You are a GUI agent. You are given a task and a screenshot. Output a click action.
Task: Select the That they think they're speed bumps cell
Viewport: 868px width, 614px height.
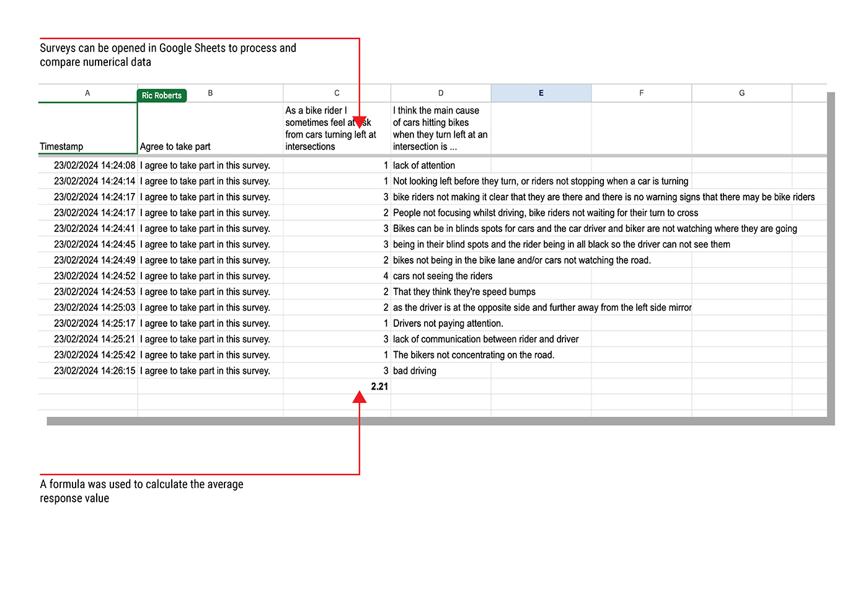click(x=440, y=291)
